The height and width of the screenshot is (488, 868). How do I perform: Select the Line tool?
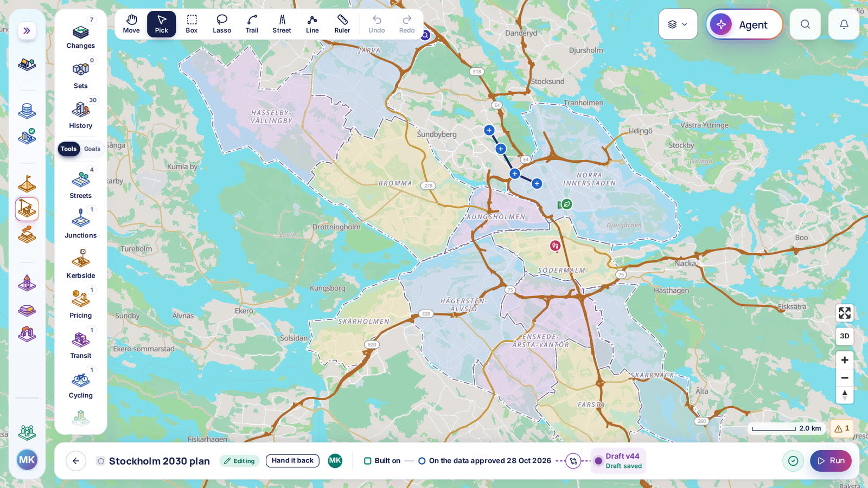point(312,24)
